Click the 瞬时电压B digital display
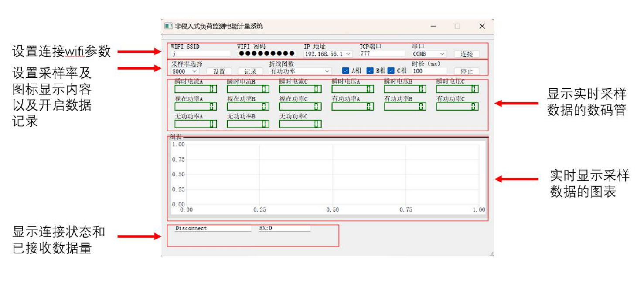The height and width of the screenshot is (283, 644). point(405,89)
